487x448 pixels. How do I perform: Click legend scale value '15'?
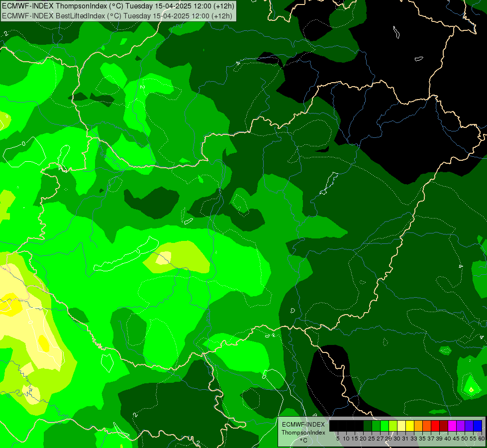coord(355,439)
